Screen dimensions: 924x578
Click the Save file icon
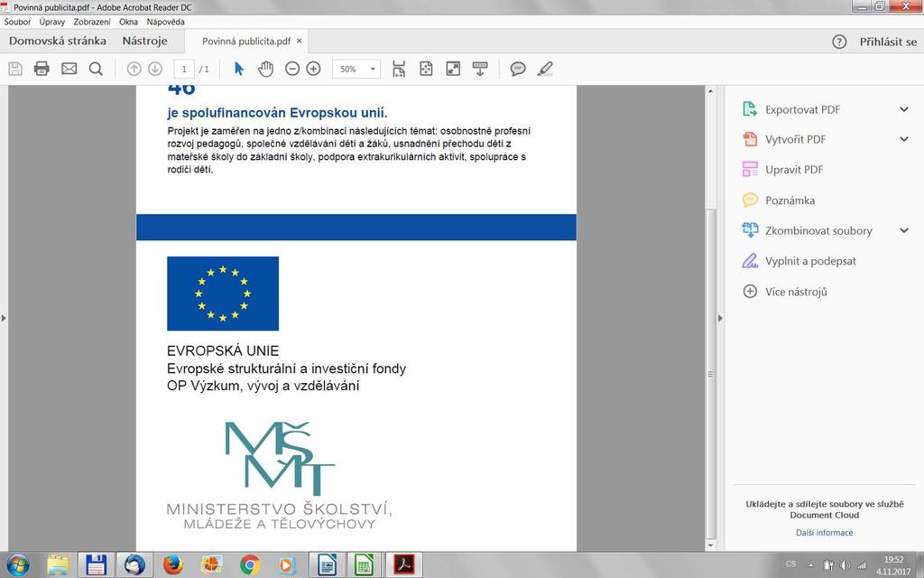15,69
